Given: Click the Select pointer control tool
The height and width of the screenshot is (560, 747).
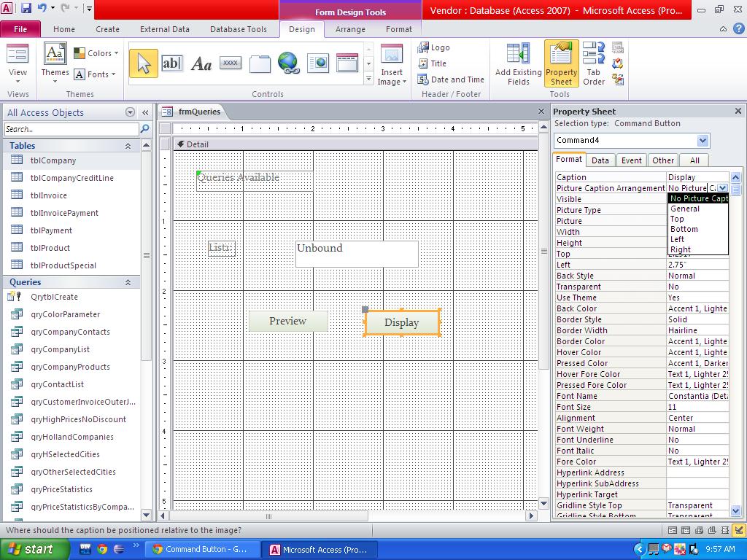Looking at the screenshot, I should click(x=144, y=63).
